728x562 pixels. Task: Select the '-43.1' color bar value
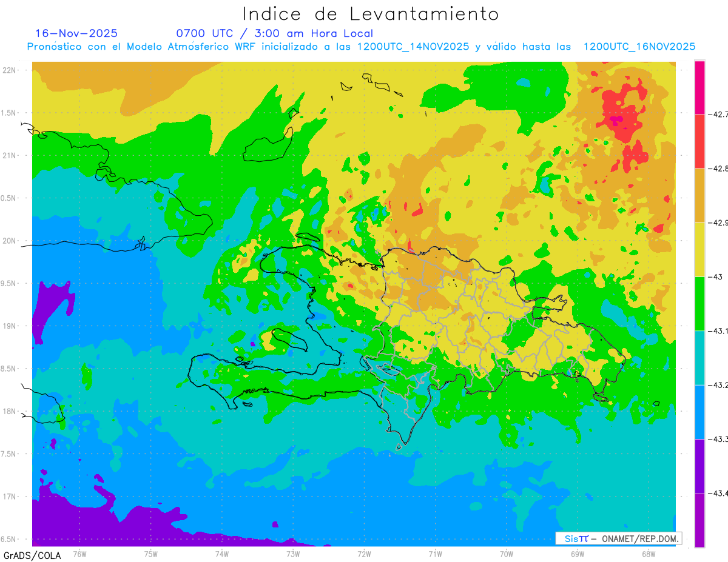[x=718, y=331]
